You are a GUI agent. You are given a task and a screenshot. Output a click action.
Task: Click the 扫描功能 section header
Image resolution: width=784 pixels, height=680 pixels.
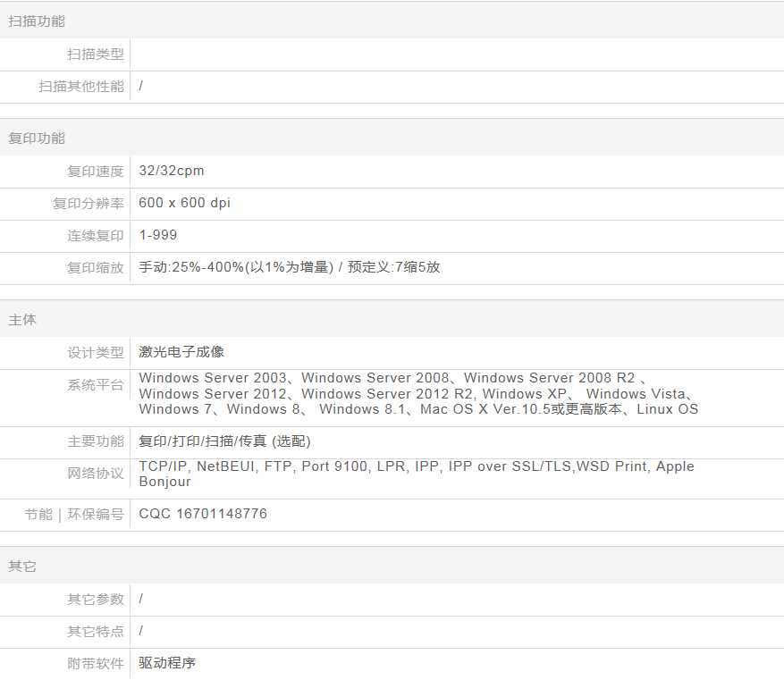click(37, 21)
